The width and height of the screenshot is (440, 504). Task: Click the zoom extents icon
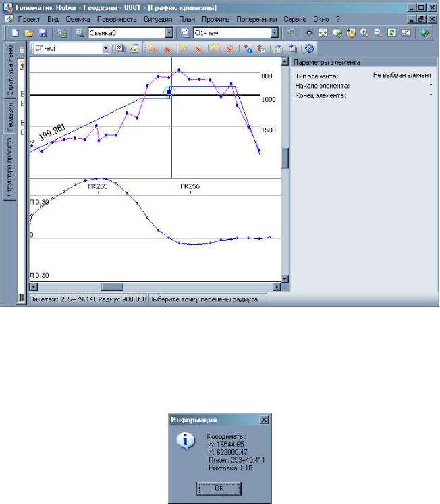pyautogui.click(x=323, y=33)
